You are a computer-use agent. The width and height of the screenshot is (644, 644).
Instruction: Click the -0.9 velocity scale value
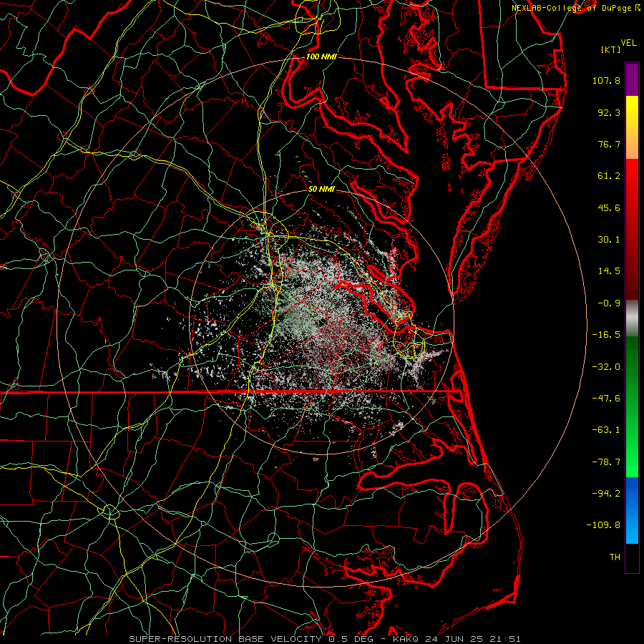(x=609, y=303)
